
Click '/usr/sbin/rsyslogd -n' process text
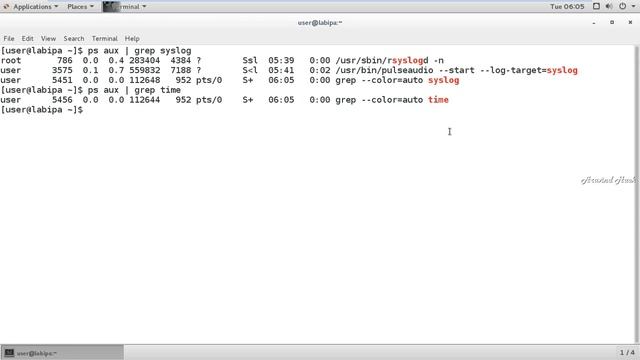pyautogui.click(x=389, y=60)
